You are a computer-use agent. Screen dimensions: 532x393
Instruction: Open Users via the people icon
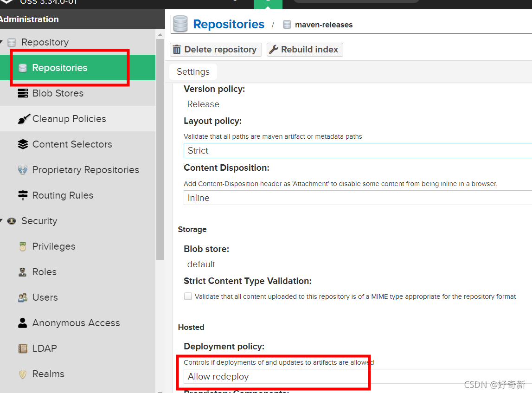pos(22,297)
